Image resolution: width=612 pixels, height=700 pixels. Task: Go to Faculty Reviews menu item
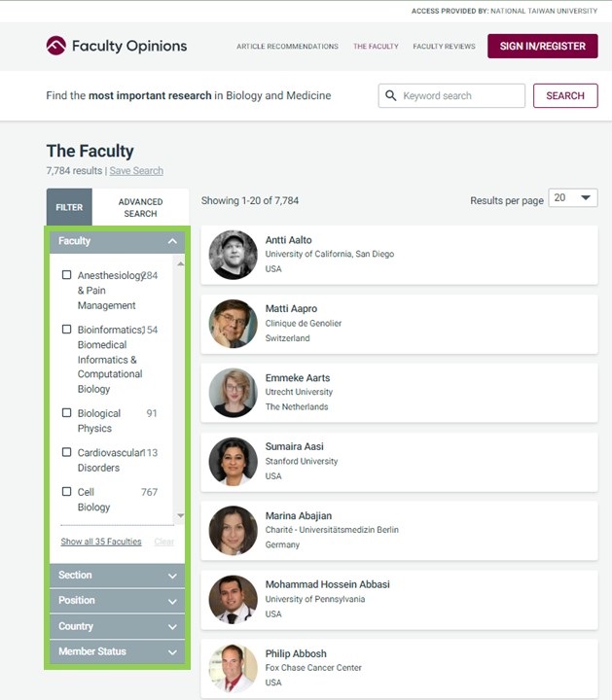coord(444,47)
